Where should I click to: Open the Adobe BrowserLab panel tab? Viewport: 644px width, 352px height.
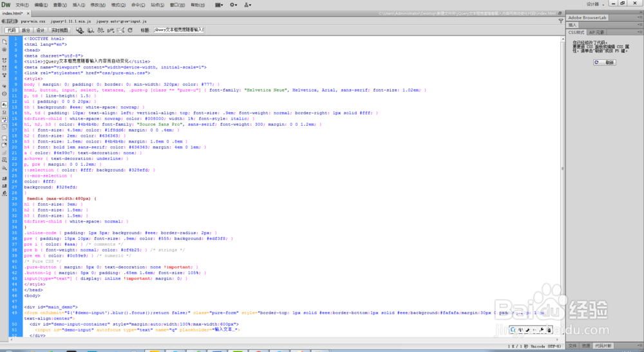tap(587, 17)
